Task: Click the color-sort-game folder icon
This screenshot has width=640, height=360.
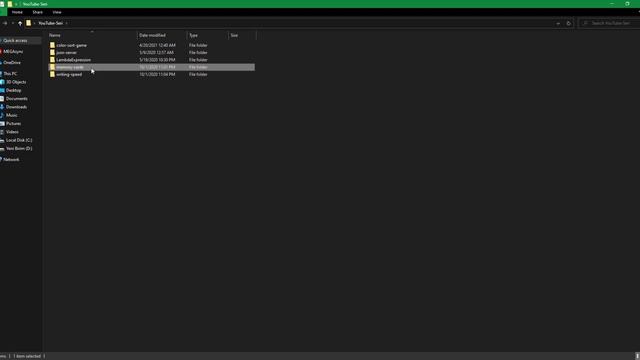Action: (x=52, y=45)
